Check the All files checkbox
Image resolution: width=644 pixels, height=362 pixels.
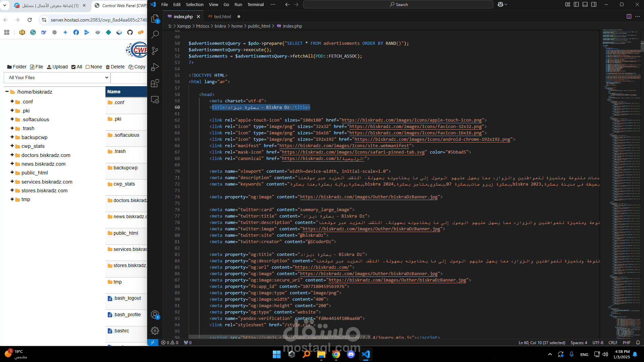pos(73,67)
